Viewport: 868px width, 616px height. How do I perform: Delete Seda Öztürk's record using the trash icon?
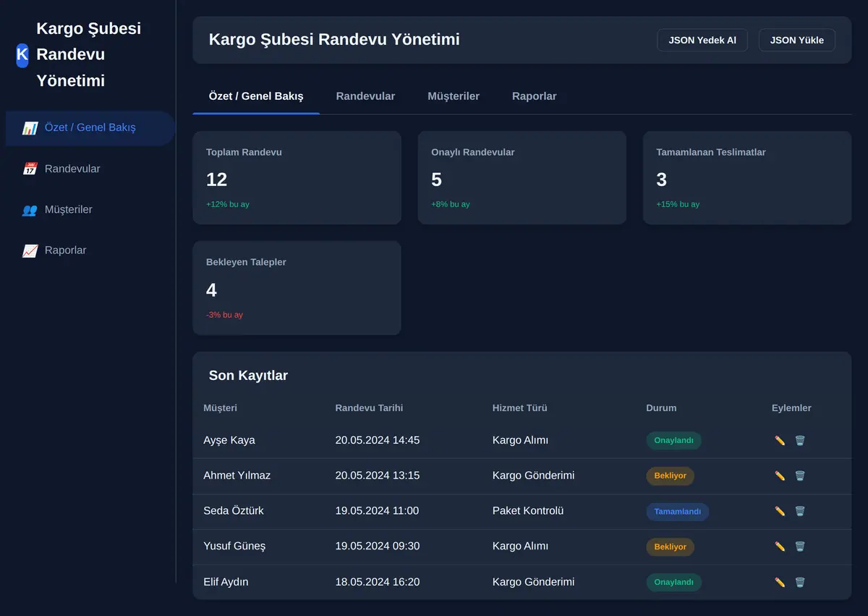click(x=800, y=511)
